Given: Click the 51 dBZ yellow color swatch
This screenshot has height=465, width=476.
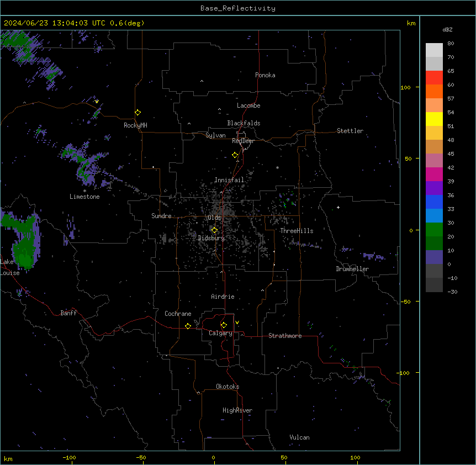Looking at the screenshot, I should [x=434, y=119].
